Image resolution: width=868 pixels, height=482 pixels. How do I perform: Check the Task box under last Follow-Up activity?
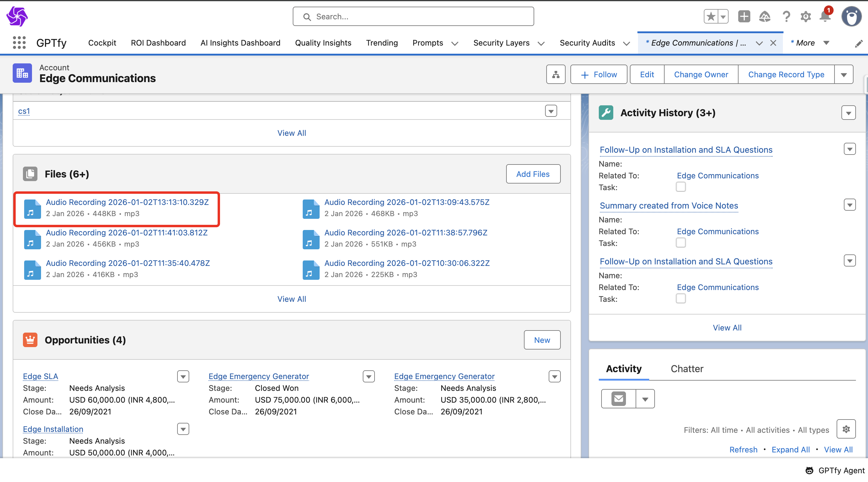click(x=681, y=298)
